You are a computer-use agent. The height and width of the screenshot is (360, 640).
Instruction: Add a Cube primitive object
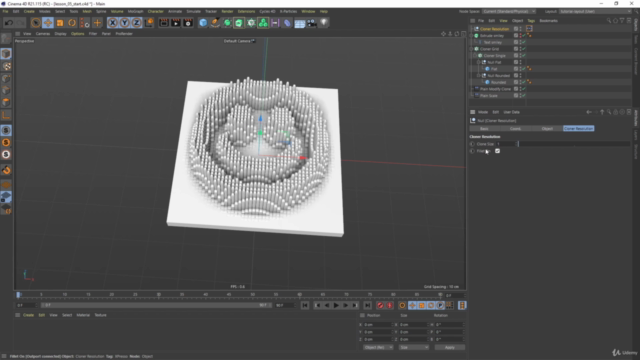(203, 23)
